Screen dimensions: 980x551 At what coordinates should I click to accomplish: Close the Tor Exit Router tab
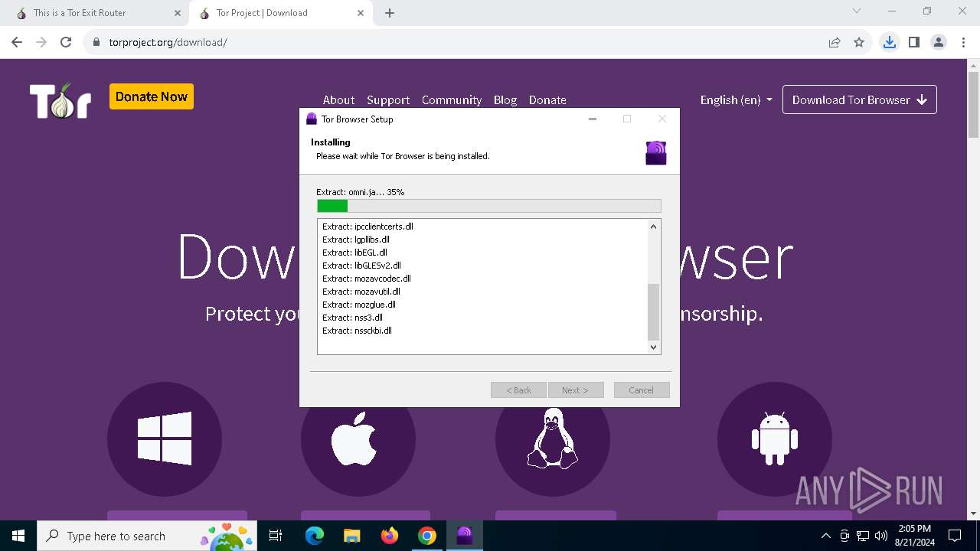coord(178,13)
